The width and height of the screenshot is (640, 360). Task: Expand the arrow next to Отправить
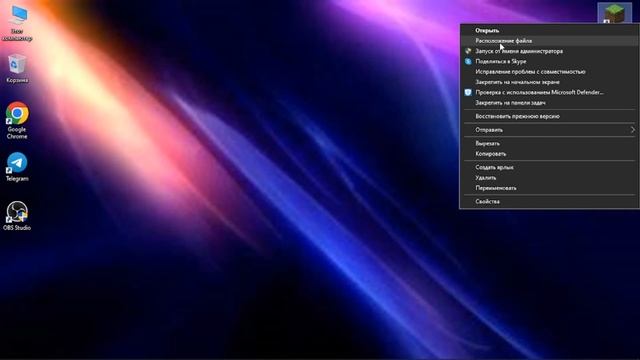click(633, 130)
